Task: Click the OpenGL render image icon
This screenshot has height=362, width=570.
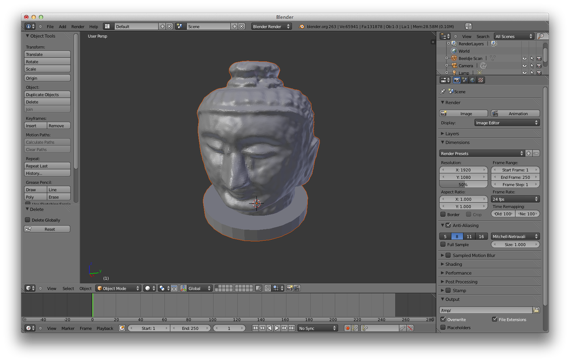Action: [x=289, y=288]
